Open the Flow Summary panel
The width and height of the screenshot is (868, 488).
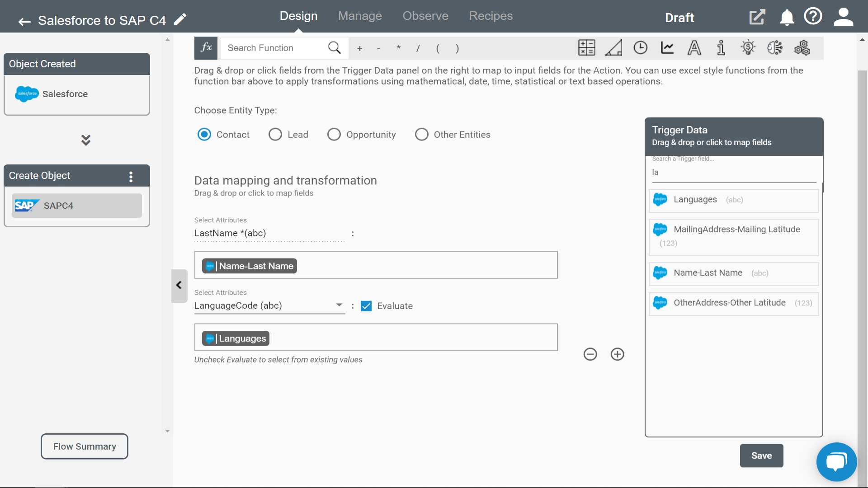pos(85,446)
